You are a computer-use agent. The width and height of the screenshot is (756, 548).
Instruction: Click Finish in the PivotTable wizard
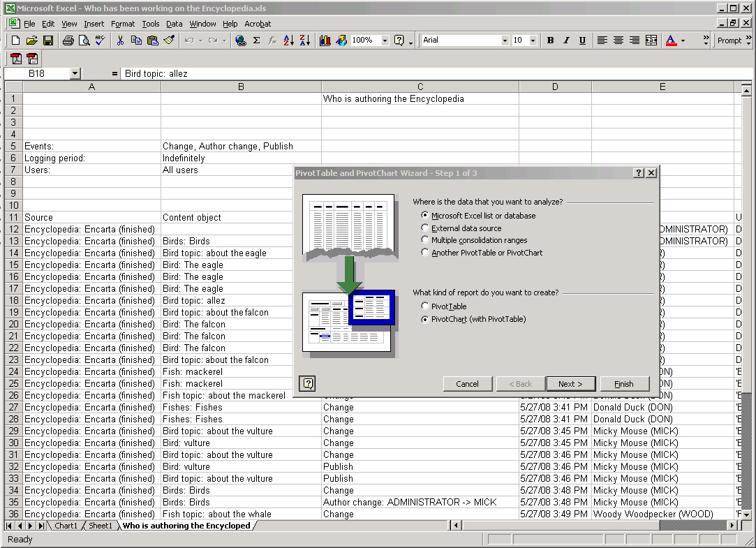[624, 384]
